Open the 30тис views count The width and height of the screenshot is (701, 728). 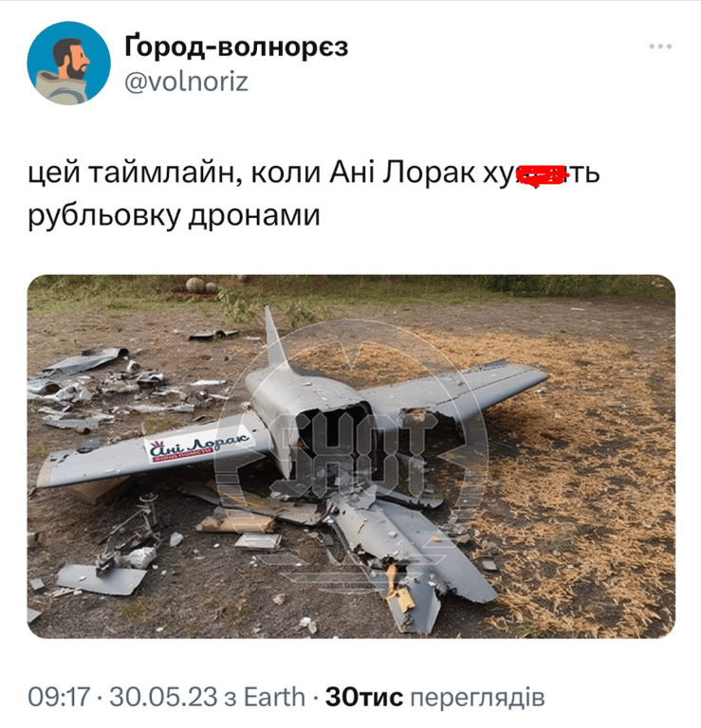coord(364,697)
